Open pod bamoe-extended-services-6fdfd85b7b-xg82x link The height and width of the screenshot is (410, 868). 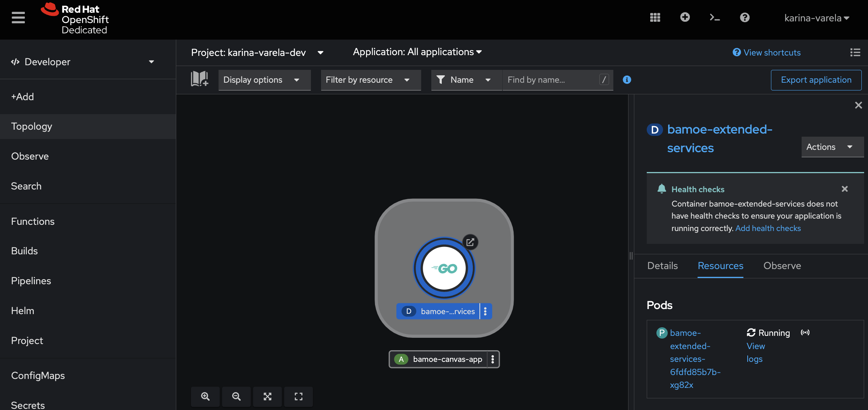click(695, 359)
